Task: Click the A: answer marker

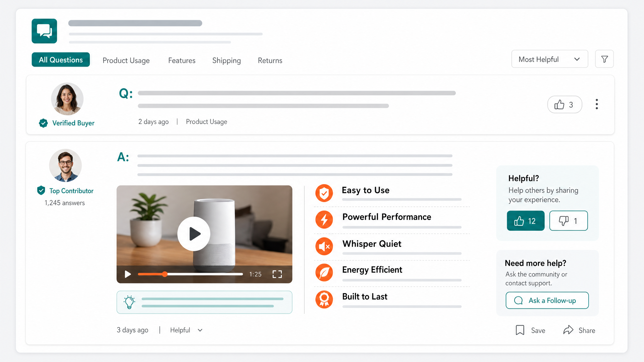Action: point(123,157)
